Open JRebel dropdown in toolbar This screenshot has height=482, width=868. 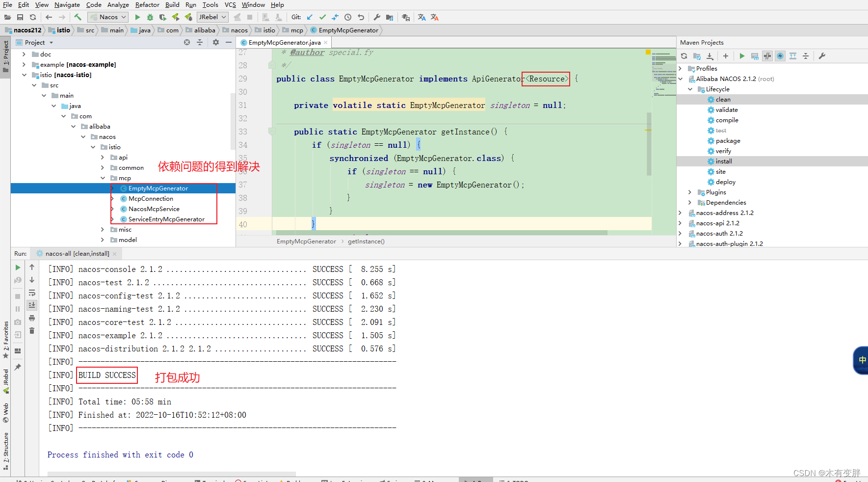212,17
